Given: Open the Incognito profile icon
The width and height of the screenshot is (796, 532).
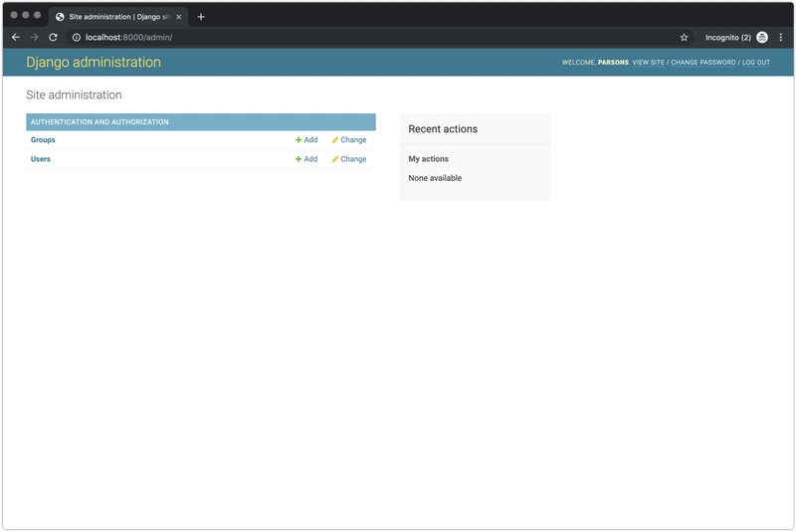Looking at the screenshot, I should (x=761, y=37).
